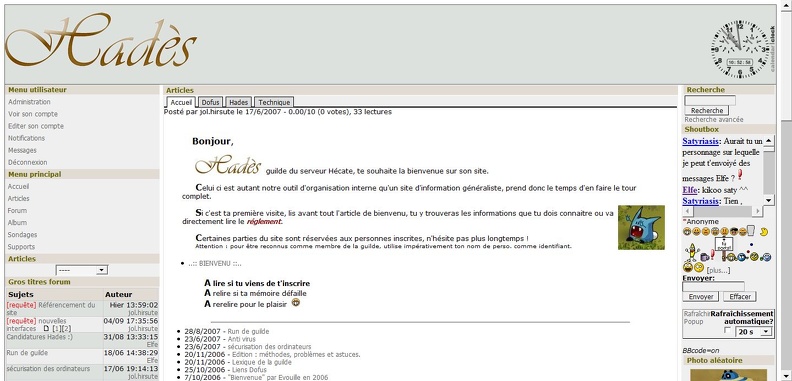792x381 pixels.
Task: Open 'A lire si tu viens de t'inscrire'
Action: pyautogui.click(x=257, y=283)
